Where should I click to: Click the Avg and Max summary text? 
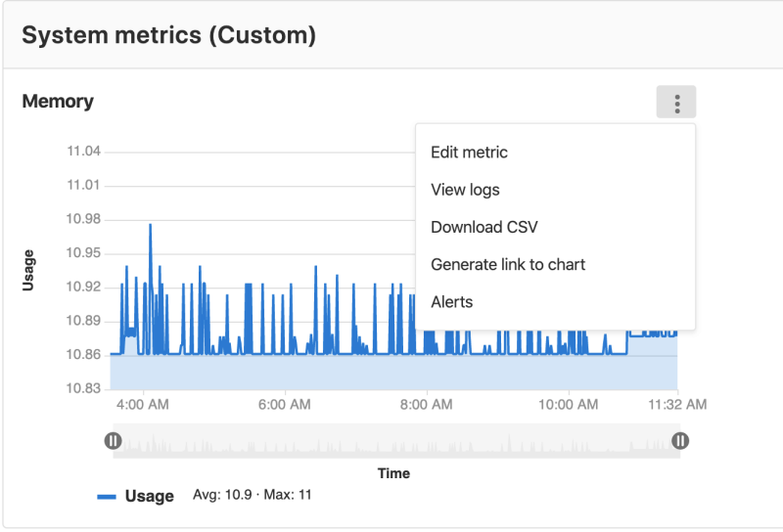click(252, 495)
